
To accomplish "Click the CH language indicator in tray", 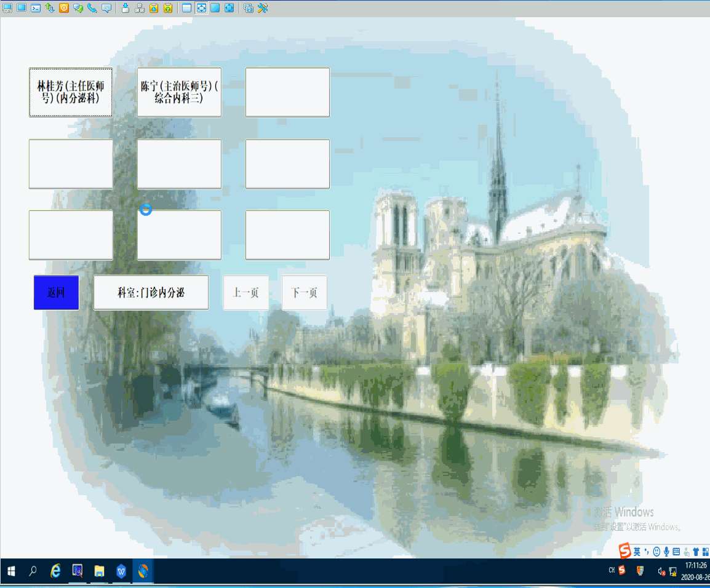I will (612, 570).
